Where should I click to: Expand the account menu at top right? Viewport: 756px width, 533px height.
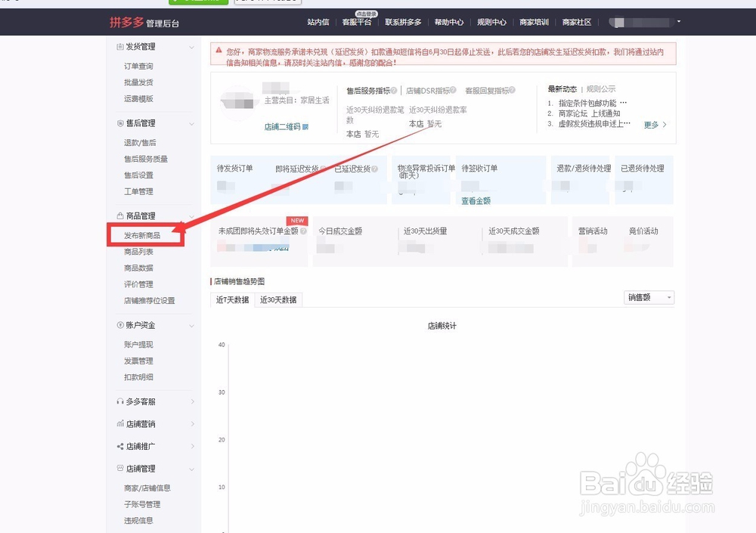679,22
